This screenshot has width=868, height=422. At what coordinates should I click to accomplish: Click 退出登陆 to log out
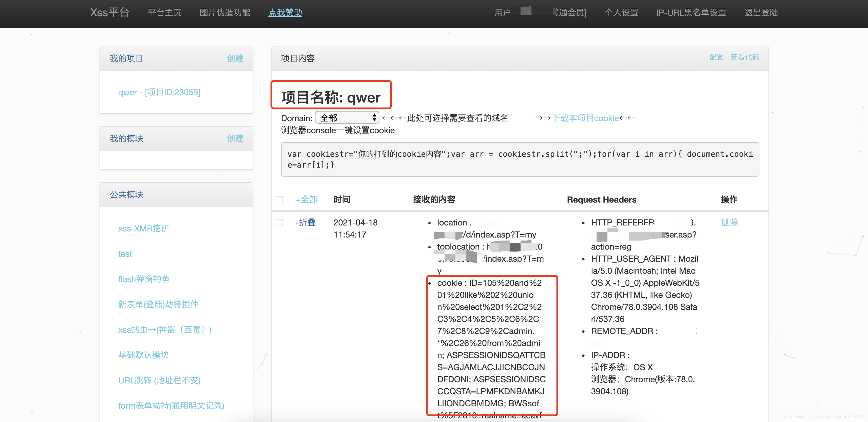761,13
